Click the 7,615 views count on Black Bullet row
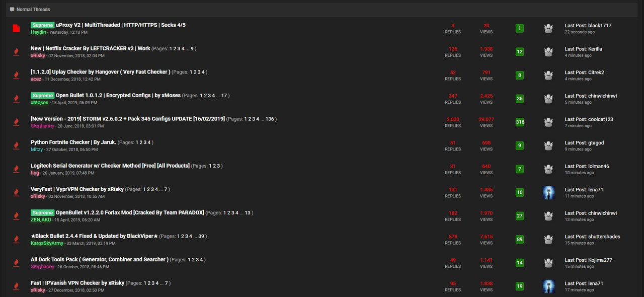 coord(487,237)
